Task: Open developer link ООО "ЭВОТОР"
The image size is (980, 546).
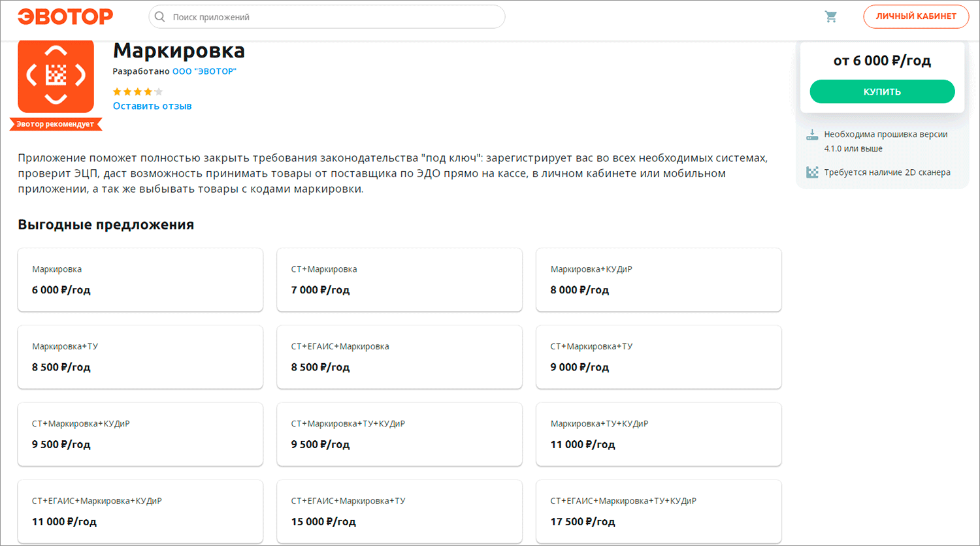Action: coord(204,71)
